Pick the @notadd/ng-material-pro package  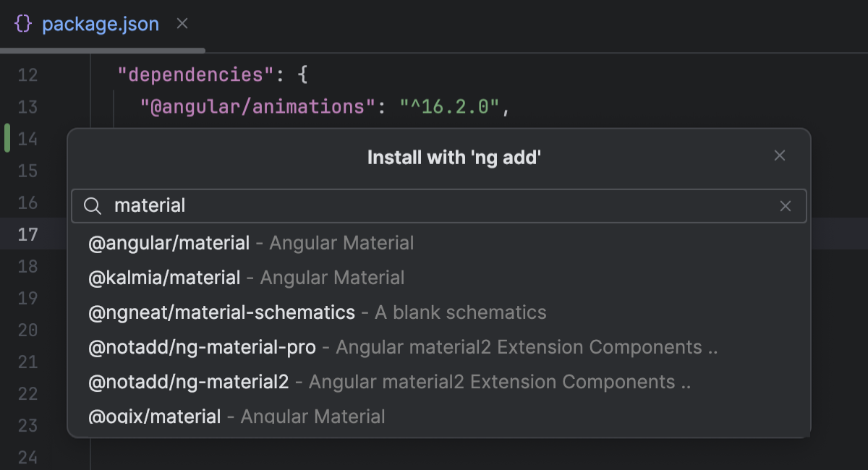(202, 347)
